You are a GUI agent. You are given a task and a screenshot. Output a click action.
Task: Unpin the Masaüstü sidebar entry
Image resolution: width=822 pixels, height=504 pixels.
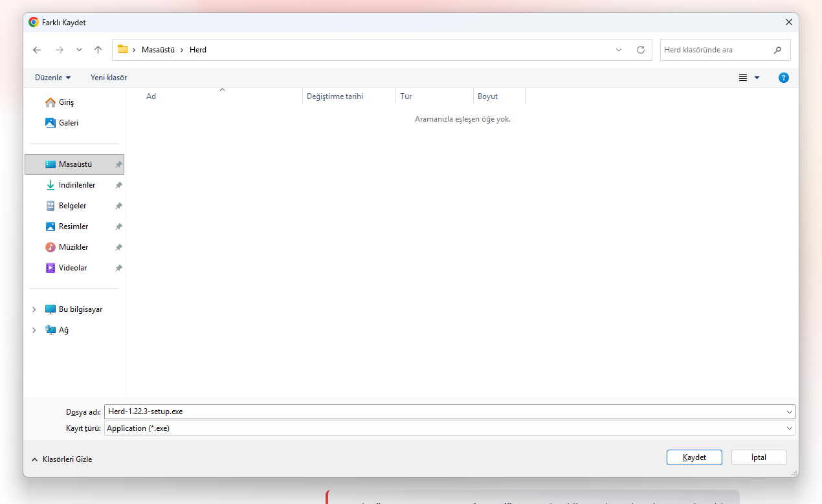click(x=118, y=164)
